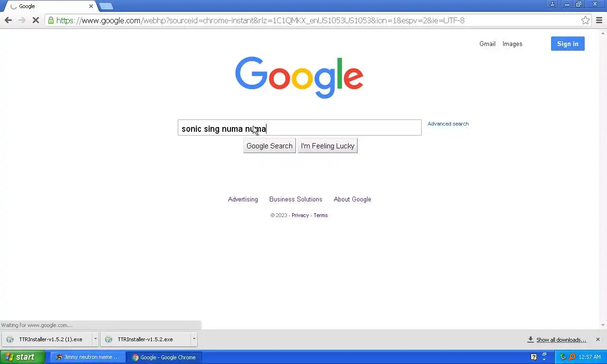Screen dimensions: 607x364
Task: Click the Google Search button
Action: 269,146
